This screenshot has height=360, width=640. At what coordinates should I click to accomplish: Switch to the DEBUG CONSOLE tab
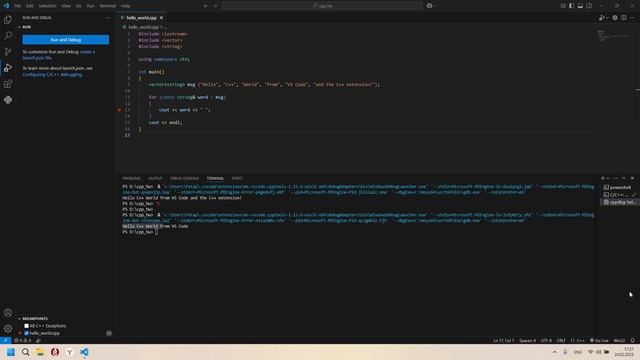(184, 178)
